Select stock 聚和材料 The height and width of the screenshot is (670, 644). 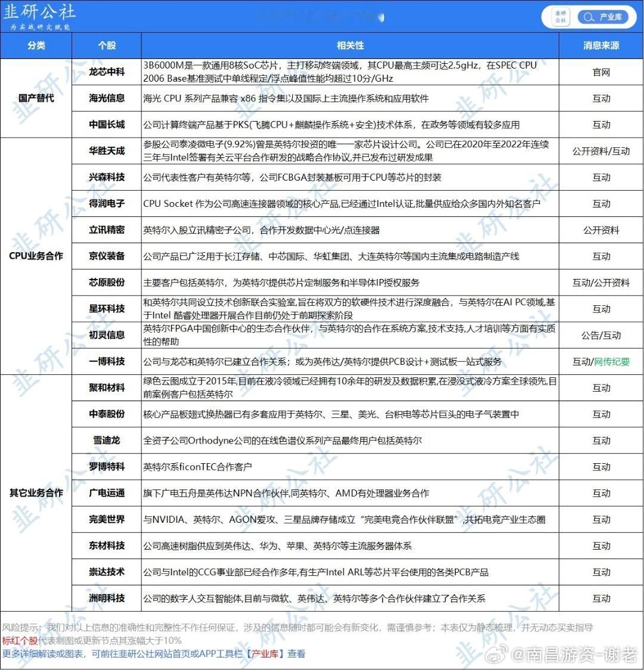pos(107,387)
